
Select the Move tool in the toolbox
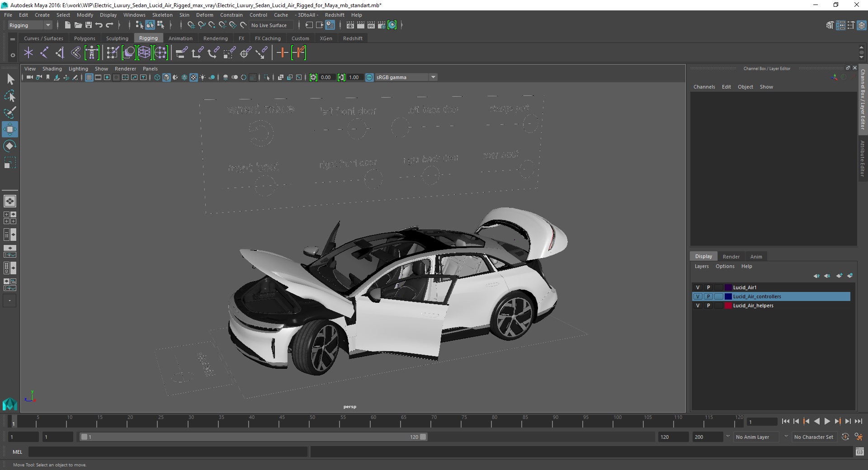point(10,129)
